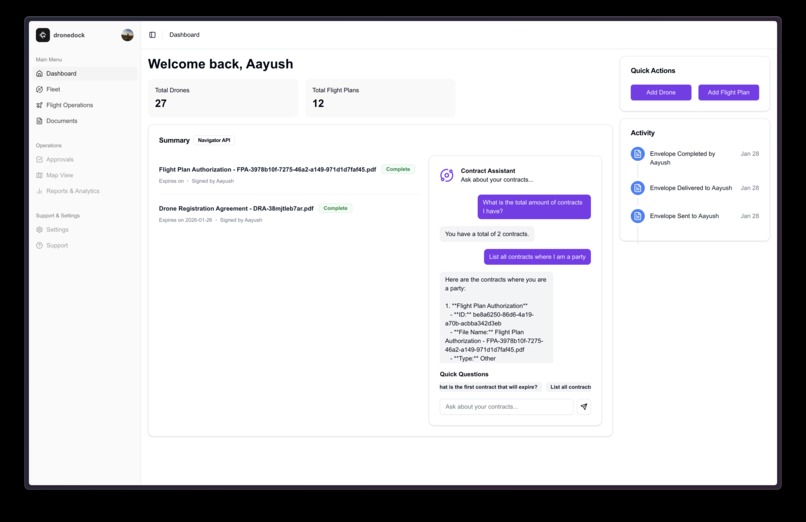Viewport: 806px width, 522px height.
Task: Click Envelope Completed by Aayush activity
Action: tap(694, 158)
